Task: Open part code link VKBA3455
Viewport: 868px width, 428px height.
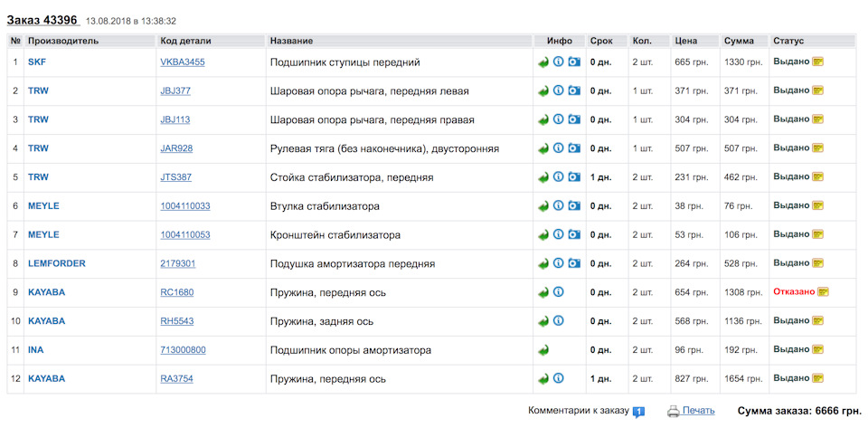Action: (x=182, y=62)
